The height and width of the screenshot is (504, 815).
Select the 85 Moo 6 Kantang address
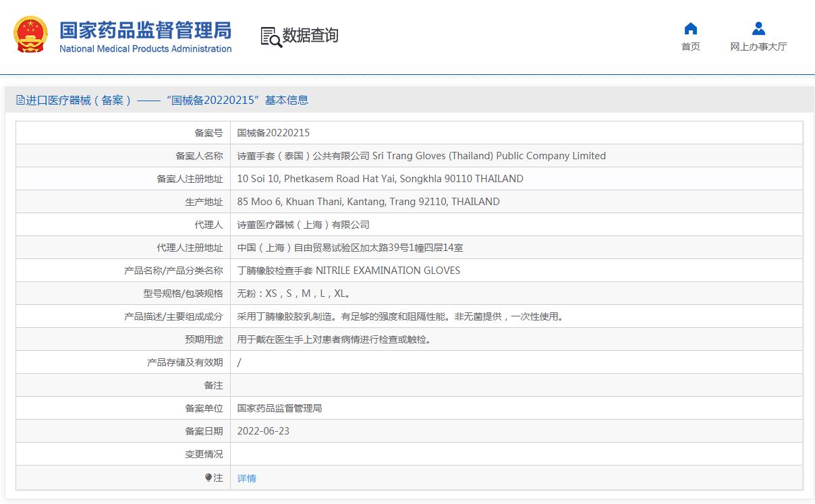368,202
